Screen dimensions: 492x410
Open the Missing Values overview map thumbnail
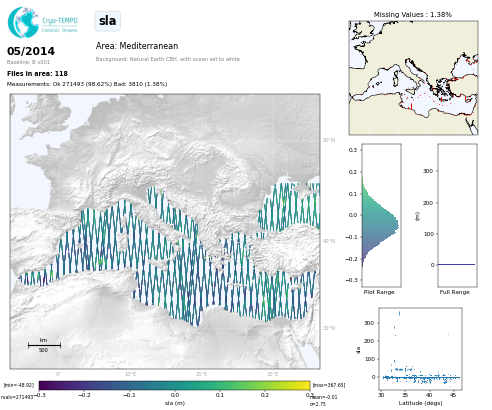pos(413,78)
